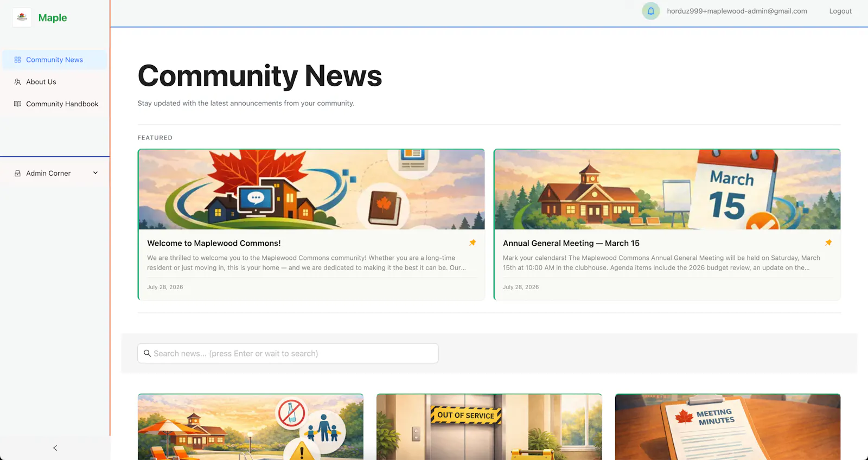The image size is (868, 460).
Task: Open the pool rules news card image
Action: pos(251,427)
